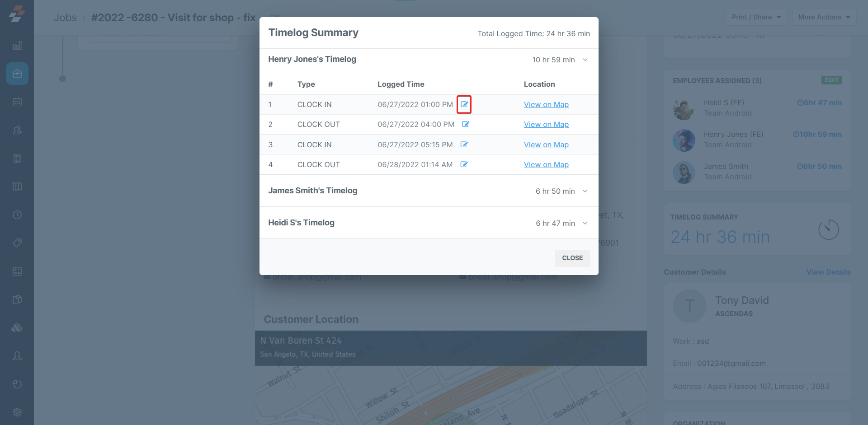Click James Smith's avatar in Employees Assigned
Screen dimensions: 868x425
pyautogui.click(x=684, y=172)
